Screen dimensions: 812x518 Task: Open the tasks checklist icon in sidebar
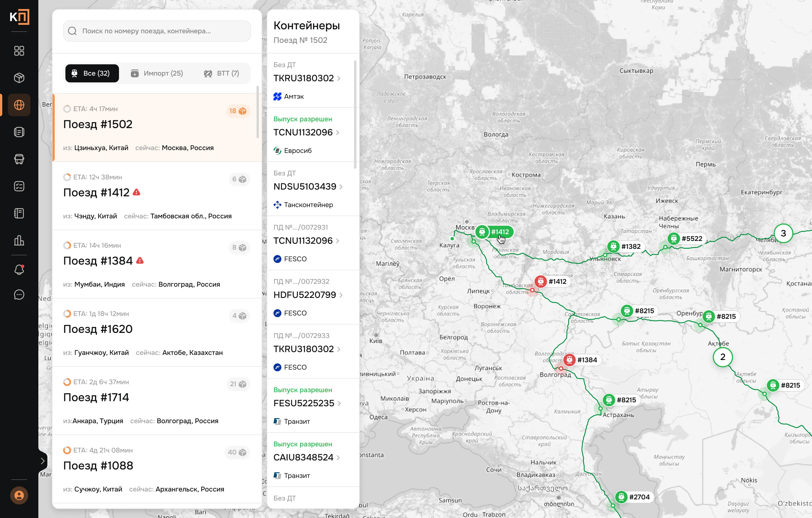[19, 186]
